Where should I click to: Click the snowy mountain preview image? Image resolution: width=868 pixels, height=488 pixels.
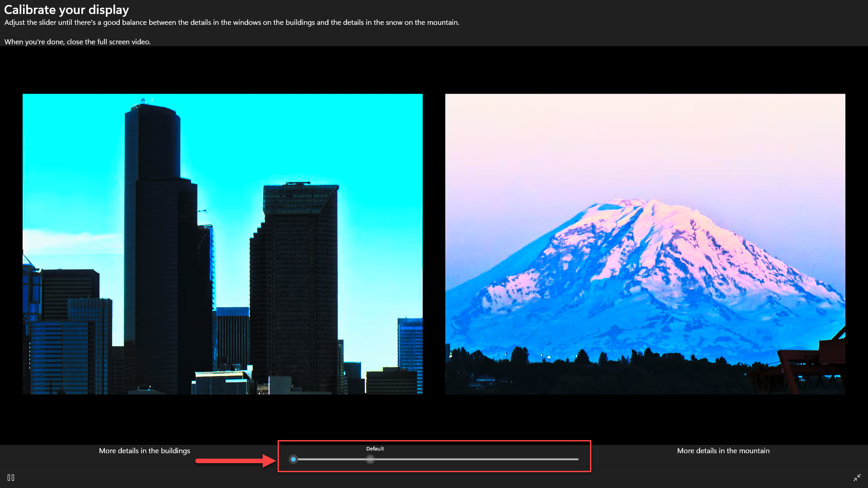pyautogui.click(x=645, y=244)
